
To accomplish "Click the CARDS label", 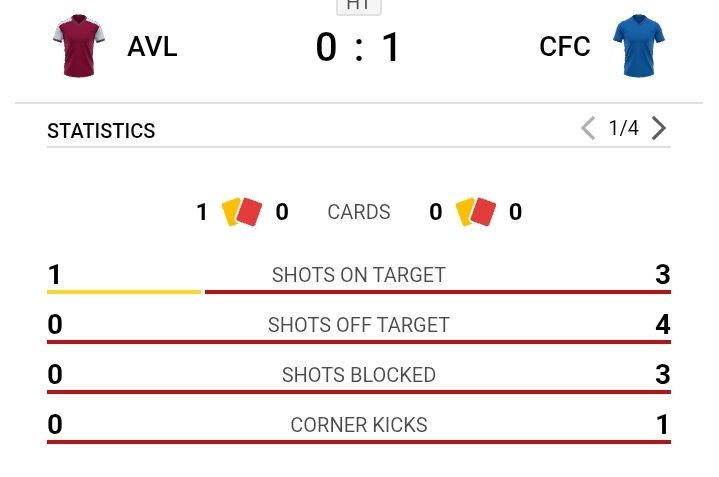I will (x=358, y=212).
